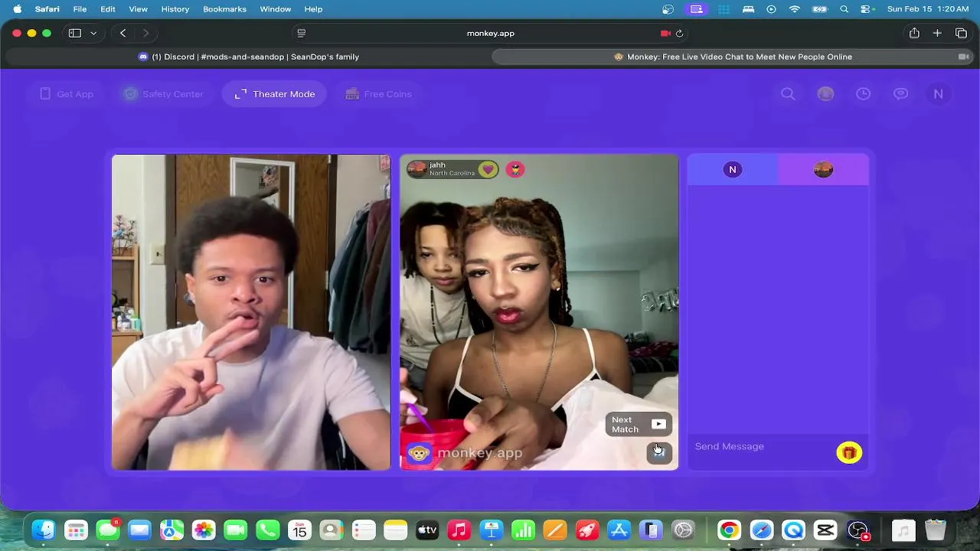
Task: Click the bed Focus icon in menu bar
Action: coord(748,9)
